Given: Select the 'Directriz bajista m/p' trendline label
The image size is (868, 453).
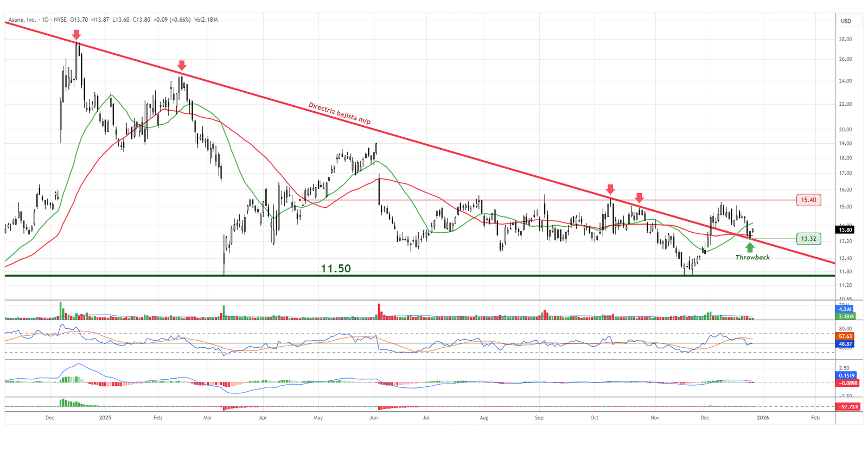Looking at the screenshot, I should (339, 114).
